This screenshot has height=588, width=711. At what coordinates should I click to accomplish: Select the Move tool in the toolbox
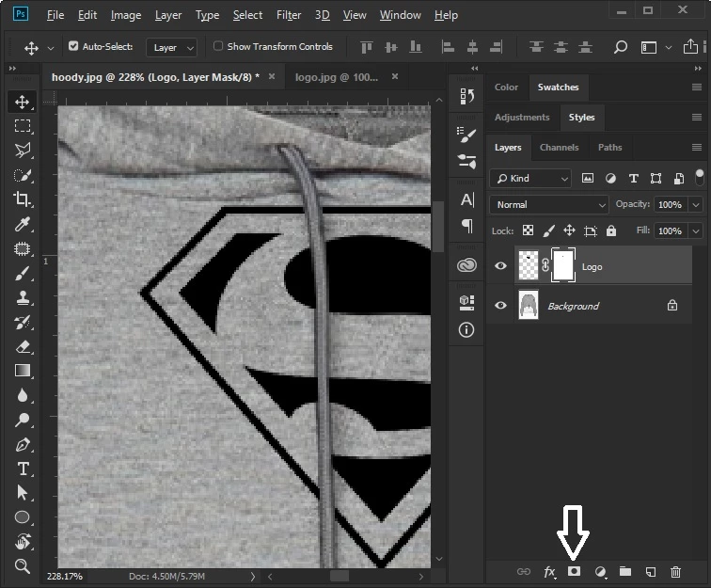[x=22, y=102]
